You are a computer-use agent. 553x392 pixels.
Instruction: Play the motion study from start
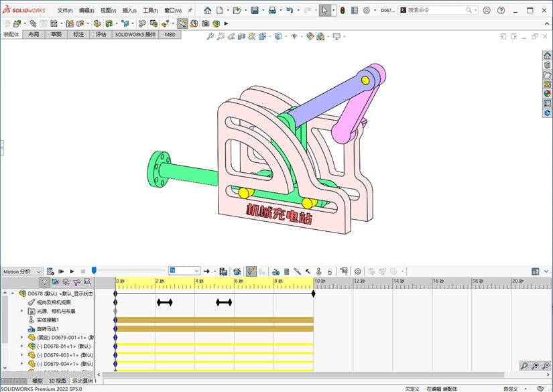(61, 271)
